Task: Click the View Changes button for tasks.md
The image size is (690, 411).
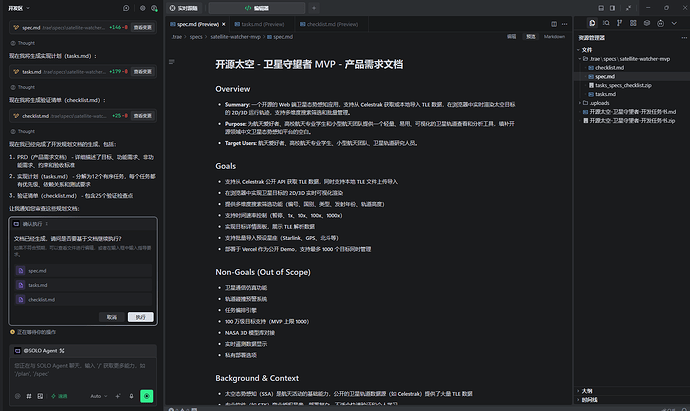Action: (x=143, y=71)
